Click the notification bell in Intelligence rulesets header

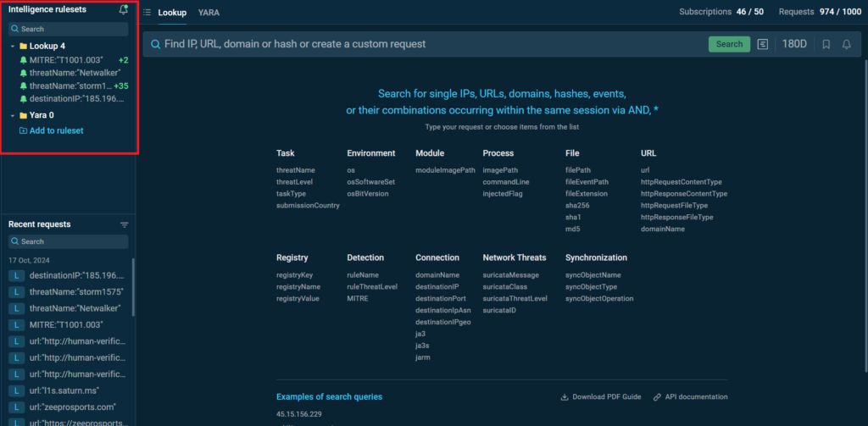[x=124, y=10]
